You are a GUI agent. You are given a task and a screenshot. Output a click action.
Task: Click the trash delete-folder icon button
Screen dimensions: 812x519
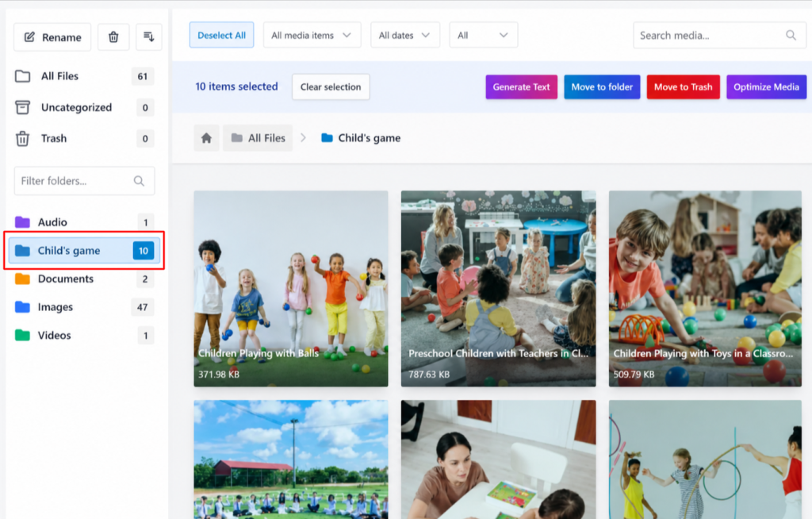click(x=113, y=37)
